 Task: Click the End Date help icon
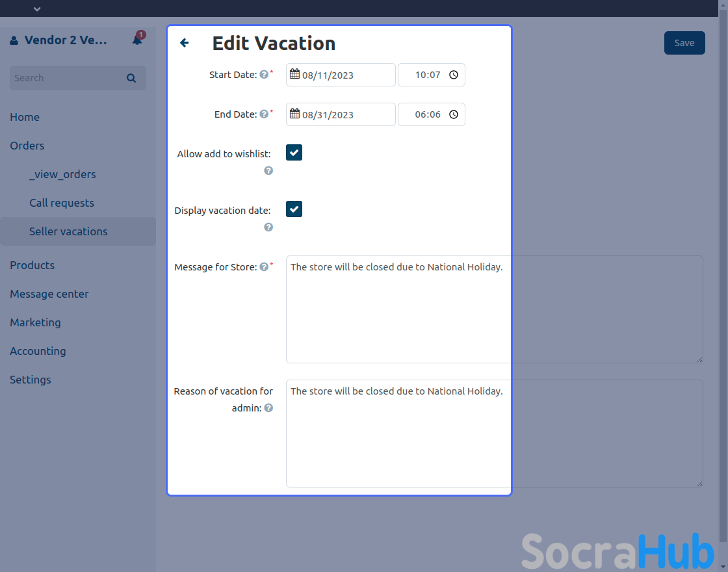pyautogui.click(x=264, y=114)
